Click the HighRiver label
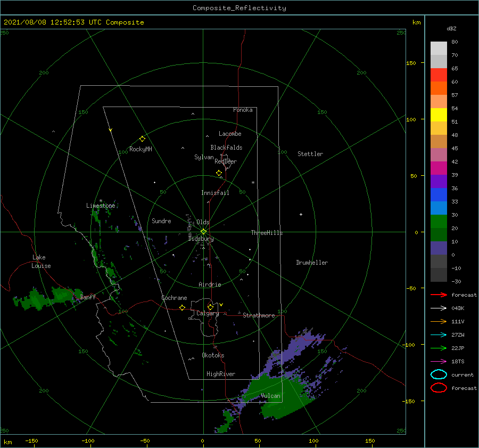Image resolution: width=479 pixels, height=448 pixels. 221,374
